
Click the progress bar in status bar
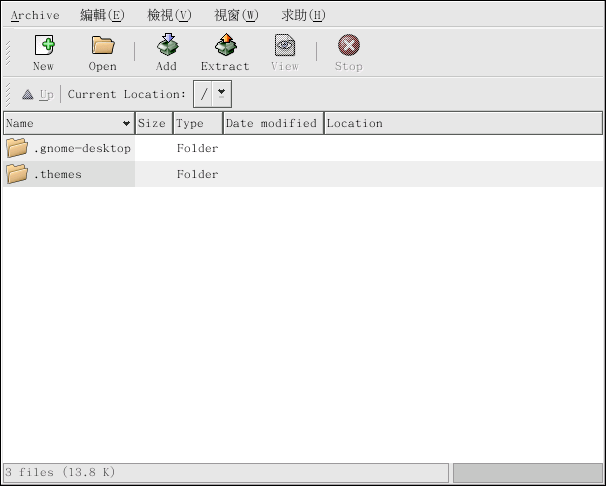(x=527, y=471)
